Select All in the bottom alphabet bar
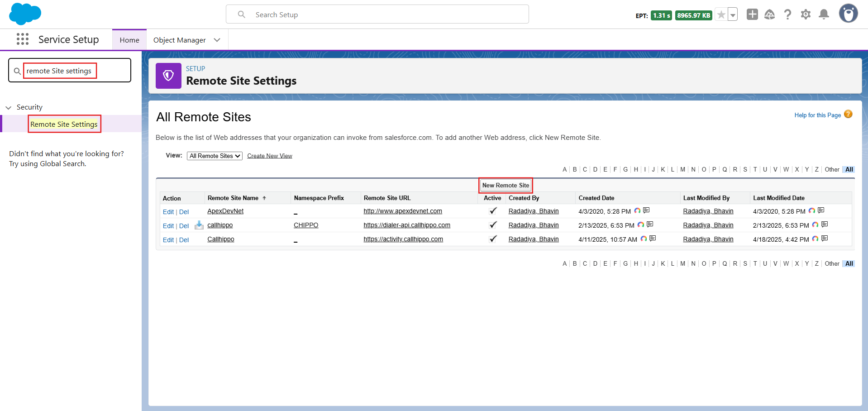Viewport: 868px width, 411px height. (x=849, y=263)
